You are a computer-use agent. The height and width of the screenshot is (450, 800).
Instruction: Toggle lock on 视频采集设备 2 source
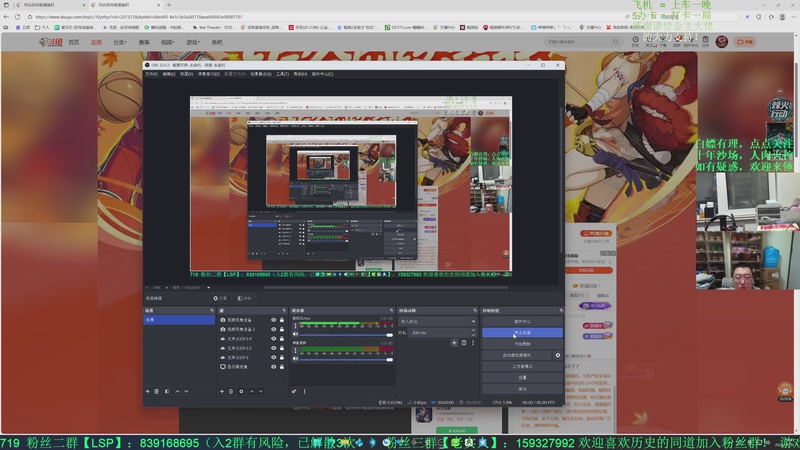282,329
